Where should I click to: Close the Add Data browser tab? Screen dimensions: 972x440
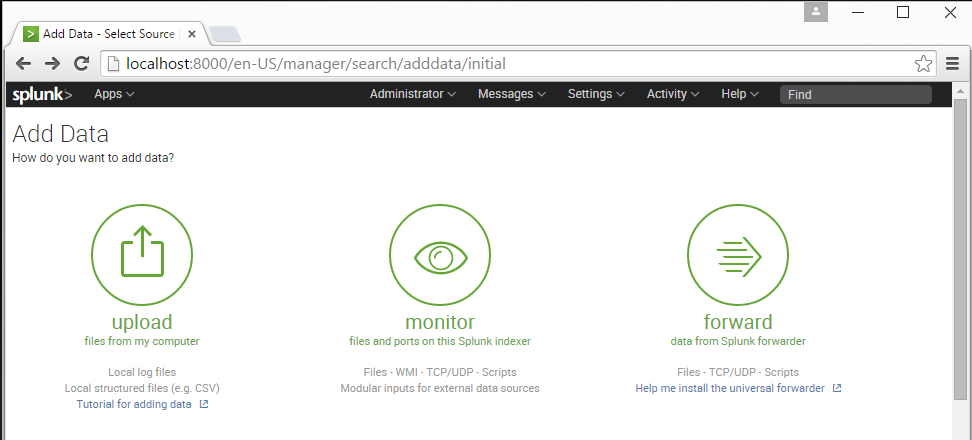click(x=192, y=33)
